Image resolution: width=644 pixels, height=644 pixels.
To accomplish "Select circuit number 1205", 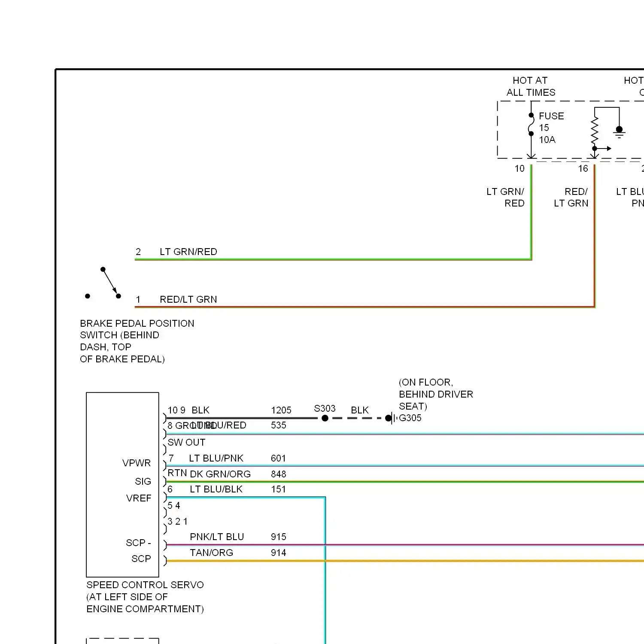I will tap(281, 410).
